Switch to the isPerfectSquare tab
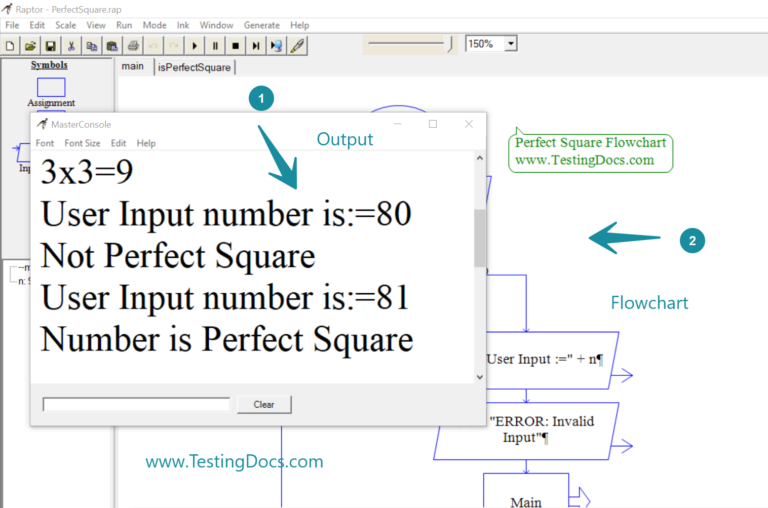 click(194, 67)
